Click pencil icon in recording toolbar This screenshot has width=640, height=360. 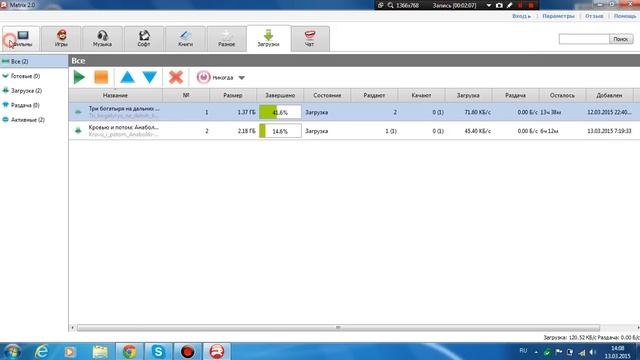tap(510, 5)
